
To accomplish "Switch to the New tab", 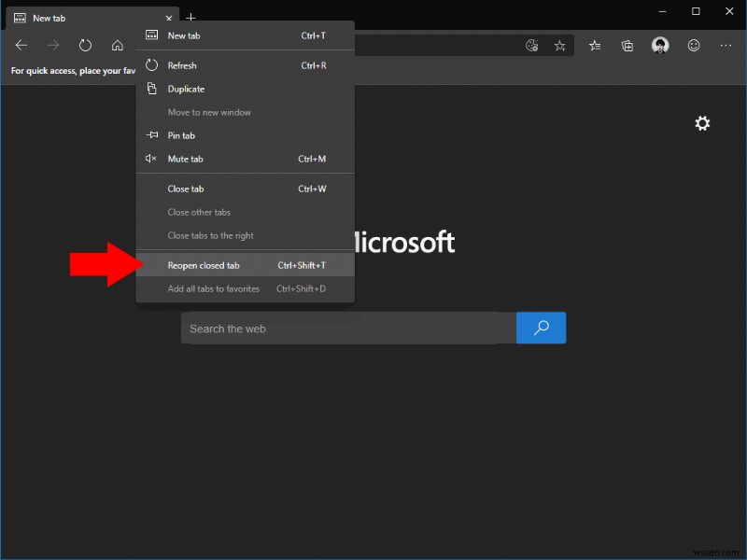I will [50, 17].
